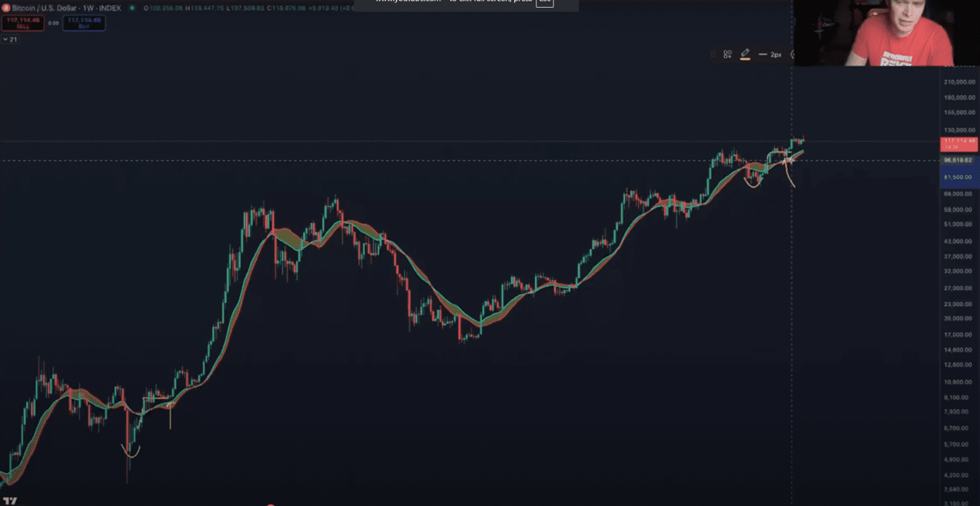Click the TradingView logo in corner
Image resolution: width=980 pixels, height=506 pixels.
tap(10, 501)
